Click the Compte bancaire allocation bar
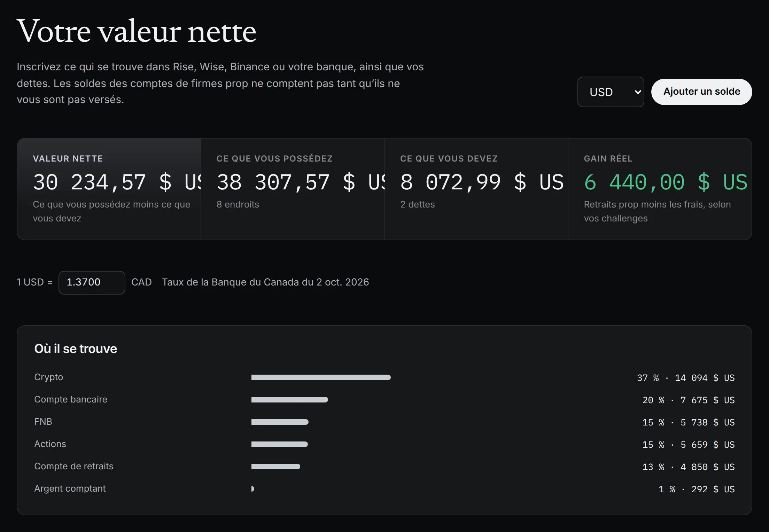 290,400
